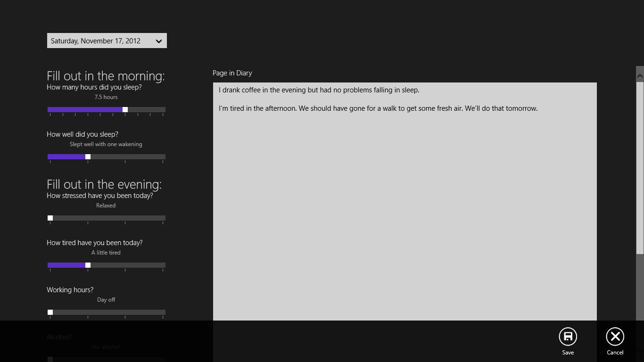This screenshot has height=362, width=644.
Task: Place cursor at end of first diary line
Action: 420,90
